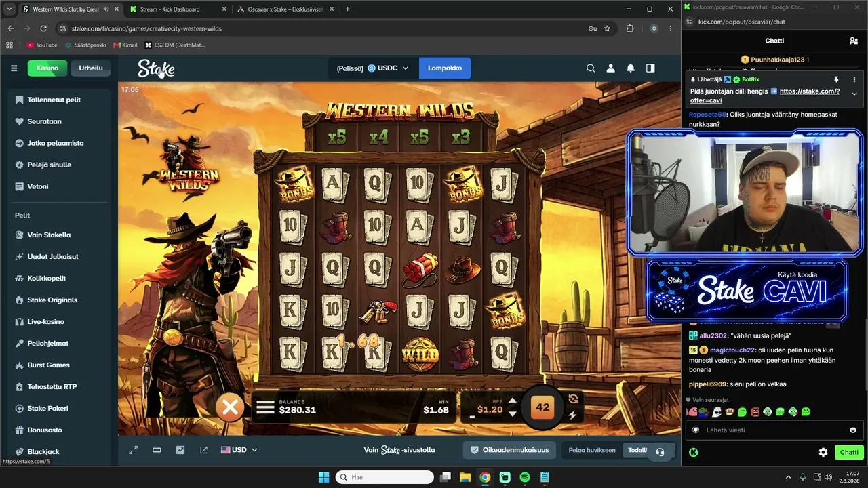The image size is (868, 488).
Task: Open the emoji picker in chat
Action: coord(853,430)
